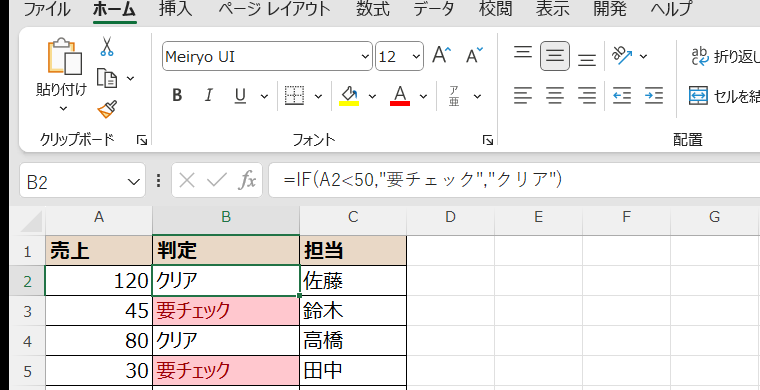Align text right
Image resolution: width=760 pixels, height=390 pixels.
coord(587,95)
